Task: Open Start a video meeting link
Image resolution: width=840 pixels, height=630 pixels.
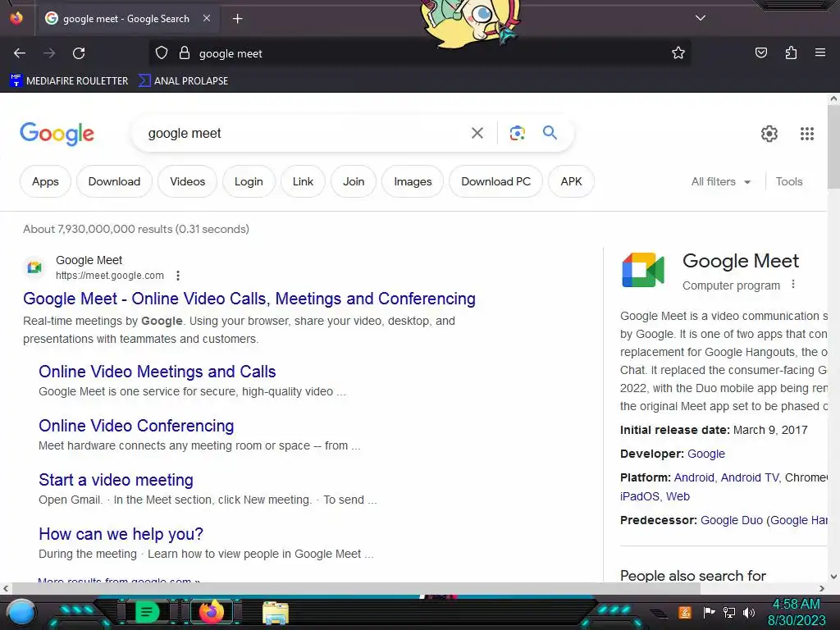Action: tap(116, 479)
